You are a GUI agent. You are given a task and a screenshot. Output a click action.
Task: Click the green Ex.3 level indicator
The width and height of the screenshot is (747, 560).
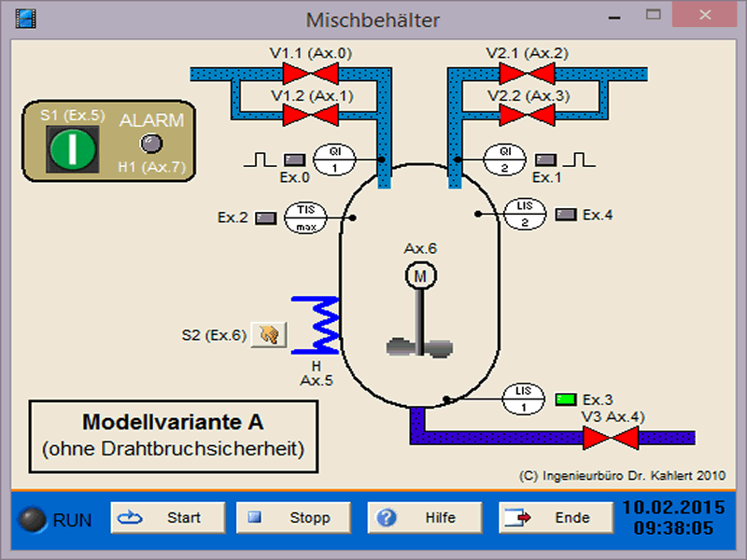565,399
